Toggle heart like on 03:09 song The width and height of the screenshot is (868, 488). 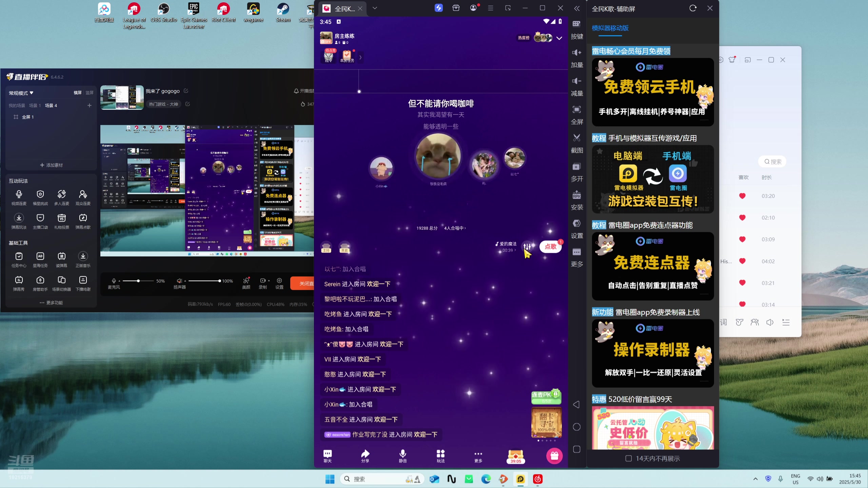pyautogui.click(x=742, y=239)
